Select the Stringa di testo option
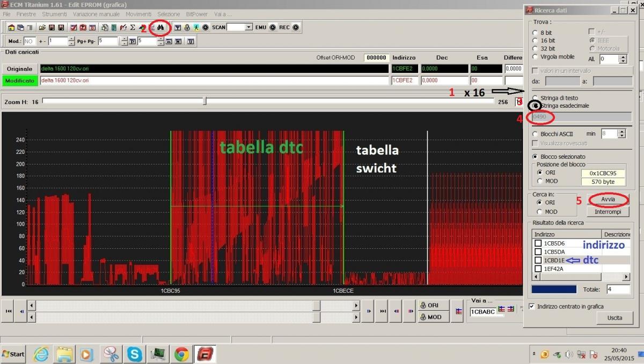The height and width of the screenshot is (364, 644). point(535,98)
